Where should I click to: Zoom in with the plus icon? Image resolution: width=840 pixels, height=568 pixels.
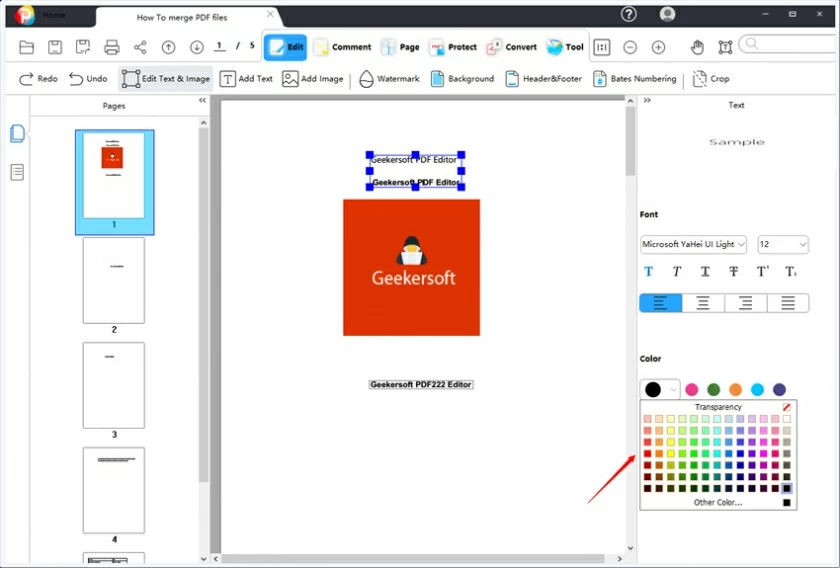pyautogui.click(x=658, y=47)
